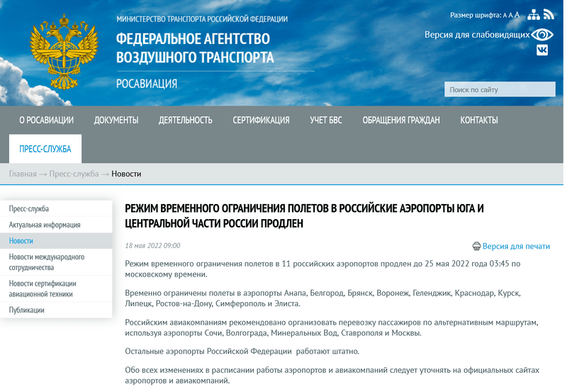Open the VK social network icon
This screenshot has width=567, height=392.
click(542, 50)
